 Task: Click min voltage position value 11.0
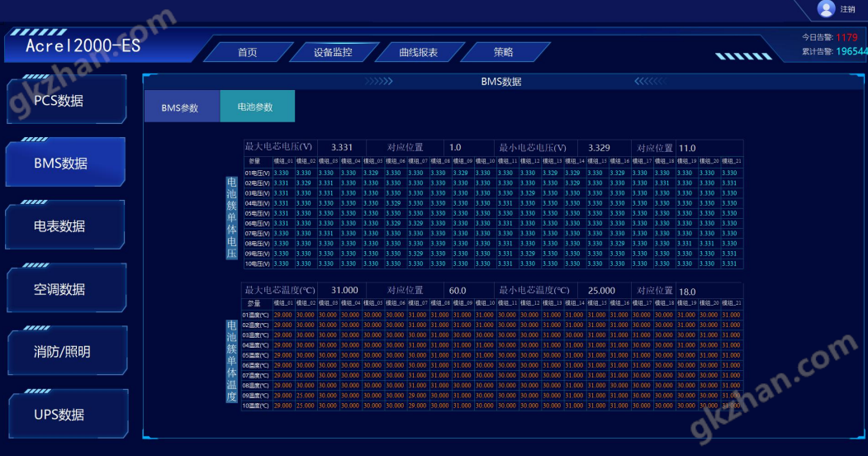coord(687,148)
